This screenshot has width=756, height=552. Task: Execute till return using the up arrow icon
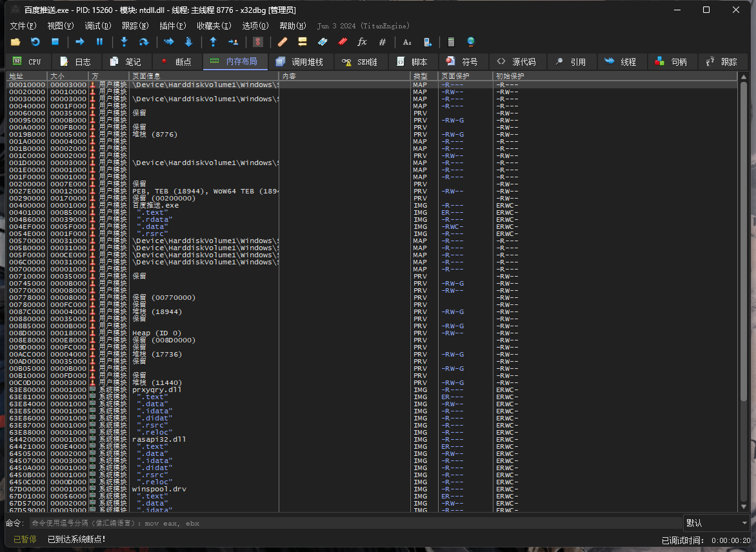click(213, 42)
